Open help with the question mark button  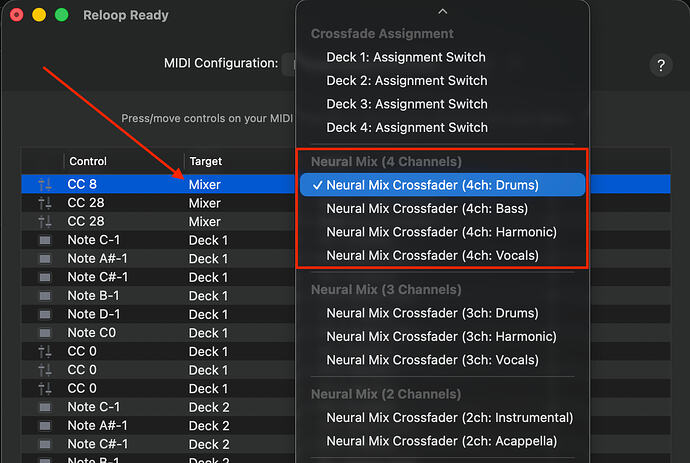point(661,66)
